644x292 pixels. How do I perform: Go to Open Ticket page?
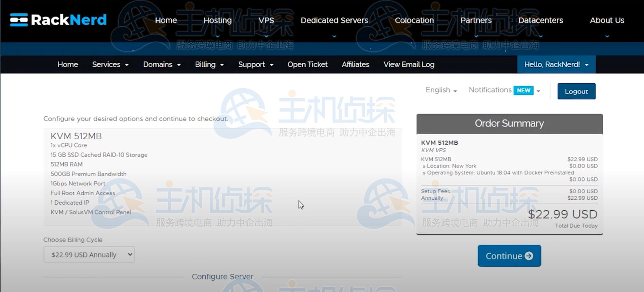tap(307, 64)
